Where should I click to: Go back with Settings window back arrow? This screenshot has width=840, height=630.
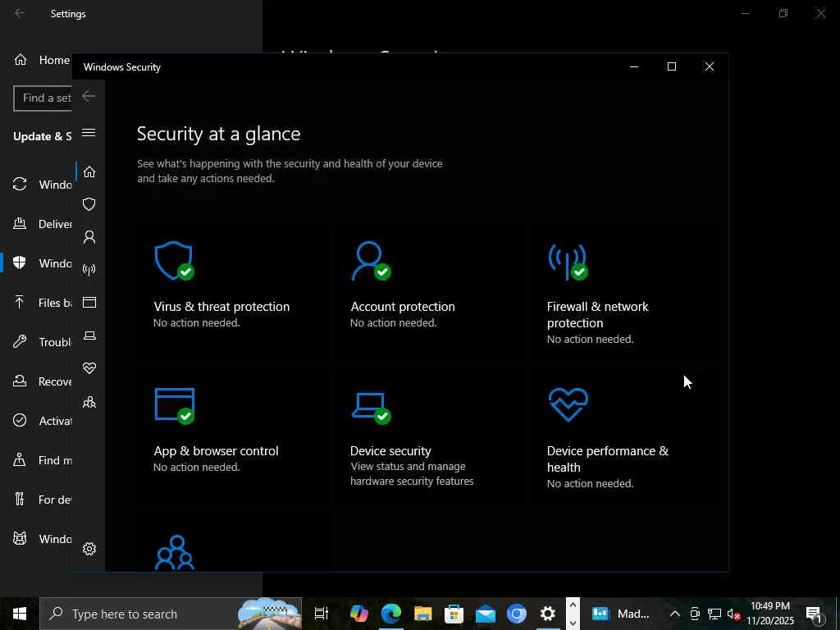coord(20,13)
